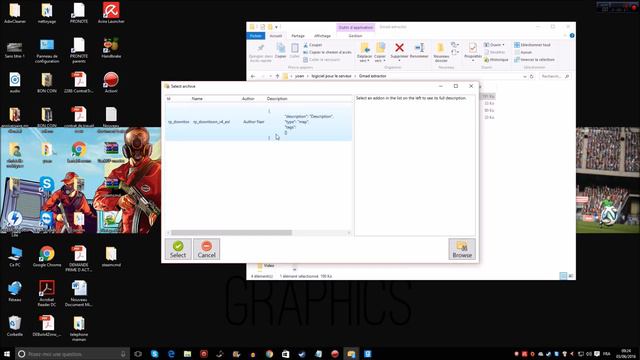Open Handbrake desktop icon
The height and width of the screenshot is (360, 640).
[x=111, y=48]
